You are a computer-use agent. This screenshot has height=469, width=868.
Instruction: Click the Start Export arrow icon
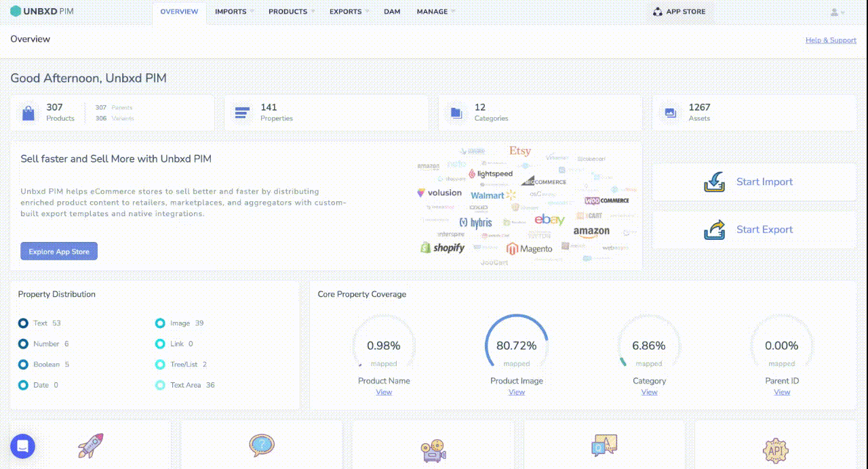click(x=715, y=229)
